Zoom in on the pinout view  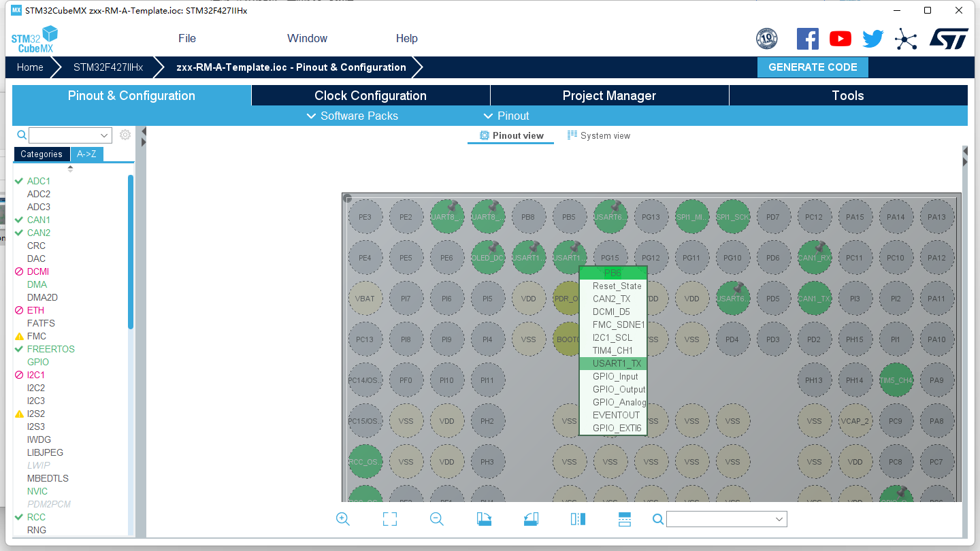pyautogui.click(x=343, y=519)
